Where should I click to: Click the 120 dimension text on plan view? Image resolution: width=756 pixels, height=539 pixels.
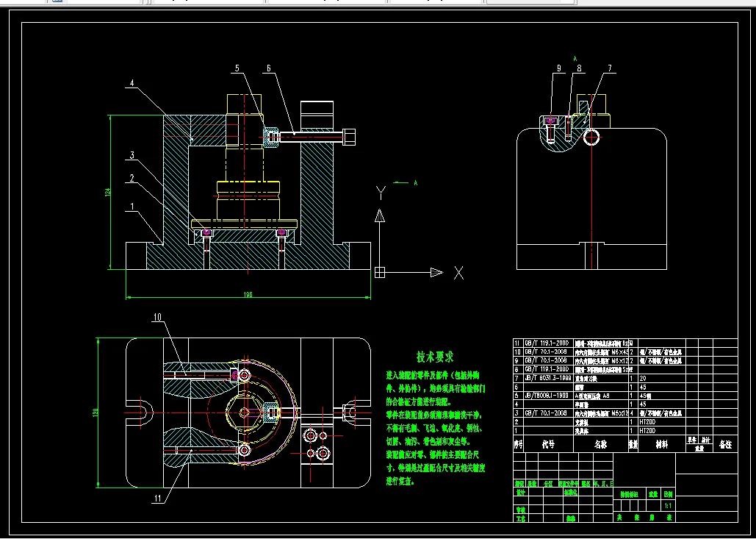tap(95, 413)
